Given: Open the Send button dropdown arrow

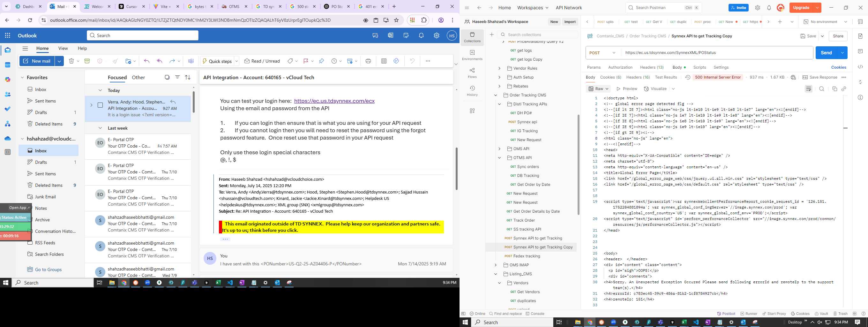Looking at the screenshot, I should [842, 53].
